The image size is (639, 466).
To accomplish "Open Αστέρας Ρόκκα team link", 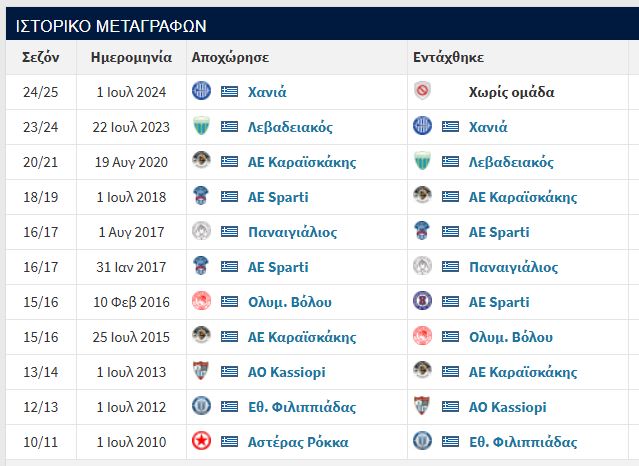I will point(298,442).
